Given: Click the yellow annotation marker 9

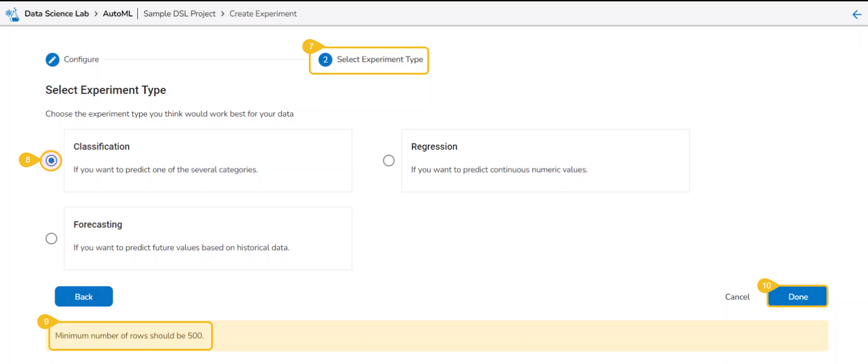Looking at the screenshot, I should pos(46,321).
